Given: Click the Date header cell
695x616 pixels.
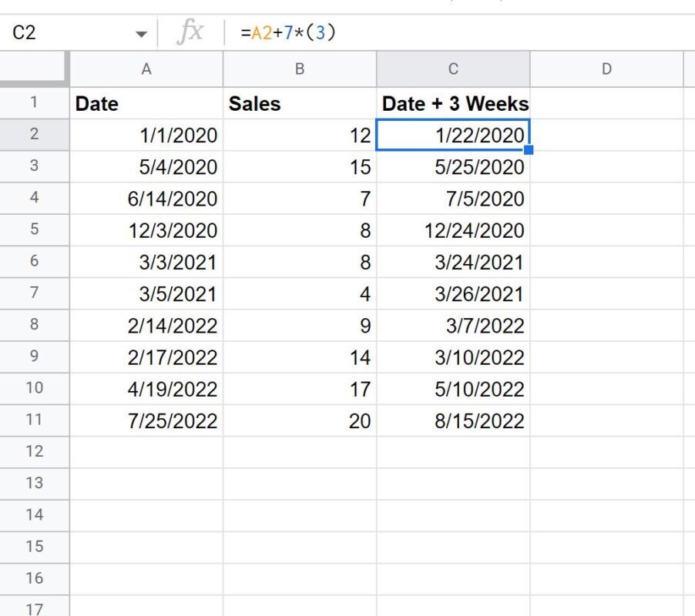Looking at the screenshot, I should (x=146, y=103).
